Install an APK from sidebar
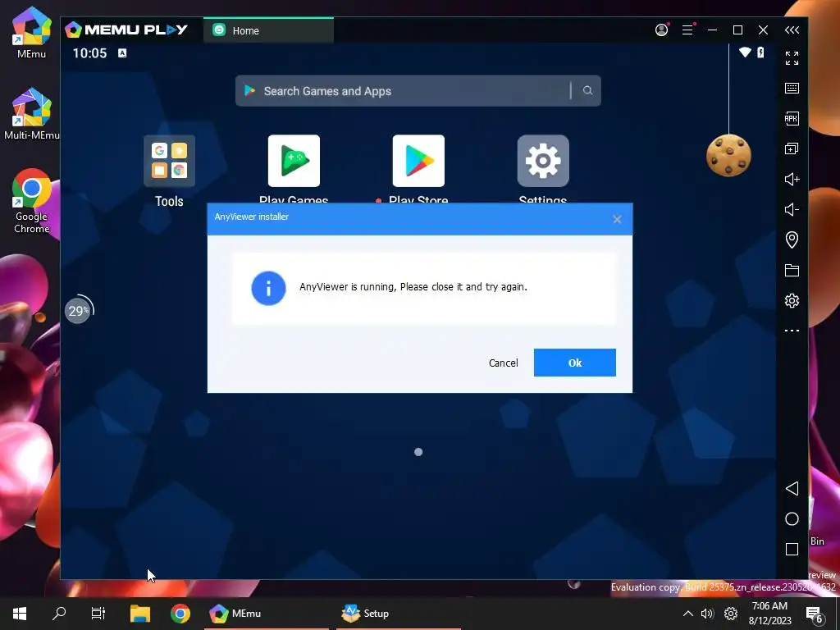 point(792,118)
